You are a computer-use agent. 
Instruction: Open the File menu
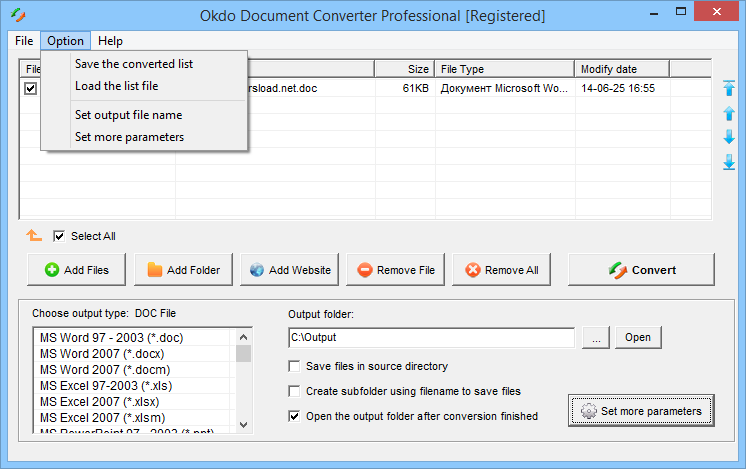pos(24,41)
